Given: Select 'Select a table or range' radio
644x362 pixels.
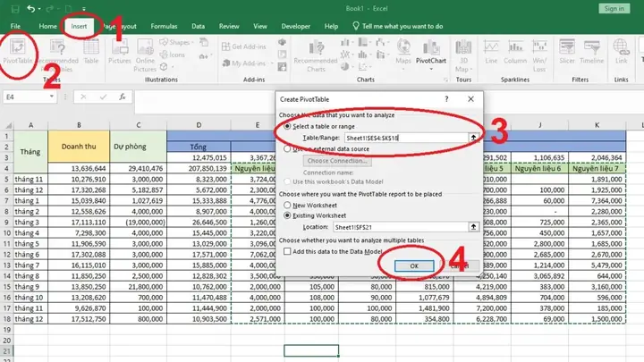Looking at the screenshot, I should (x=287, y=126).
